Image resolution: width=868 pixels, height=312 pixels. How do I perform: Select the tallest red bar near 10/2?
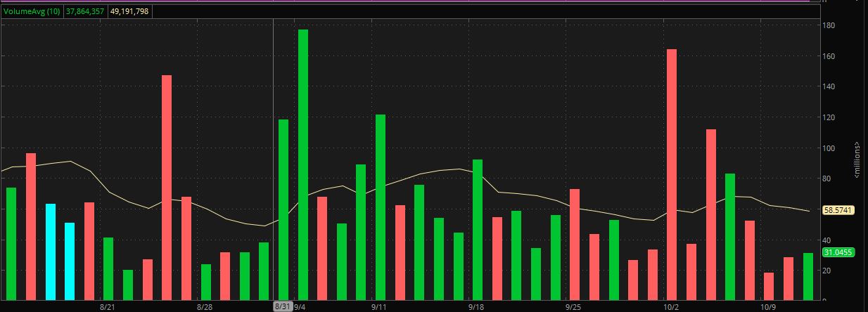(x=672, y=175)
